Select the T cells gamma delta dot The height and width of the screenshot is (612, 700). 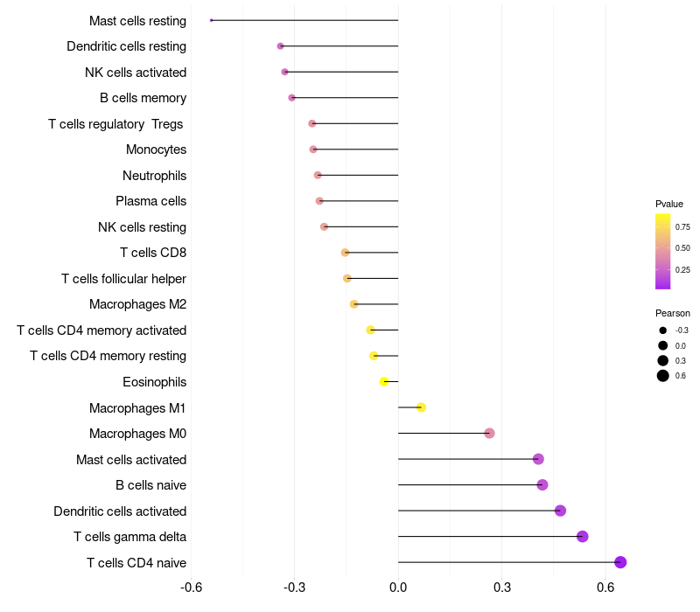tap(582, 536)
